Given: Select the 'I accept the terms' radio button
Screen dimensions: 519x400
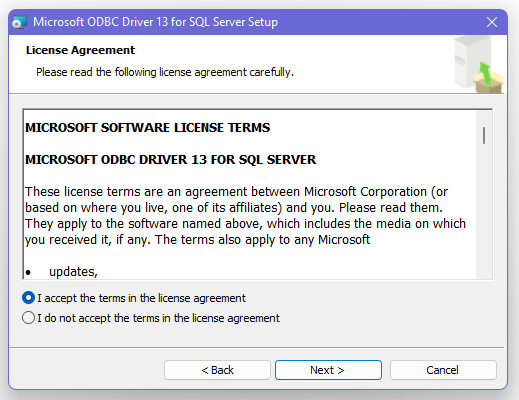Looking at the screenshot, I should (x=28, y=298).
